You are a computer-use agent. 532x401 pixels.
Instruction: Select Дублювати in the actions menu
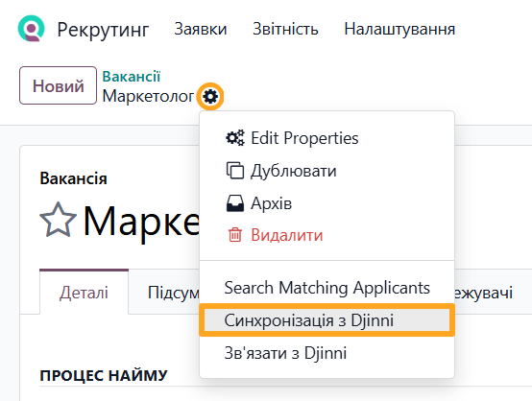pyautogui.click(x=326, y=171)
